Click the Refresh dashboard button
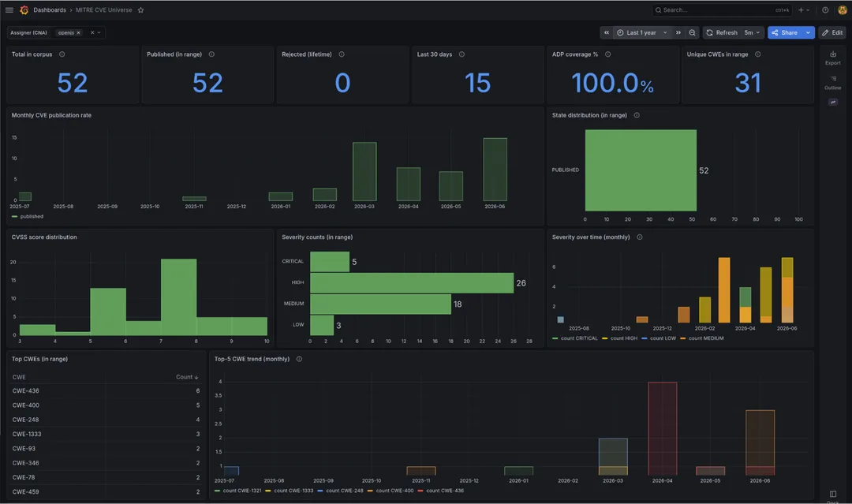 pos(722,32)
